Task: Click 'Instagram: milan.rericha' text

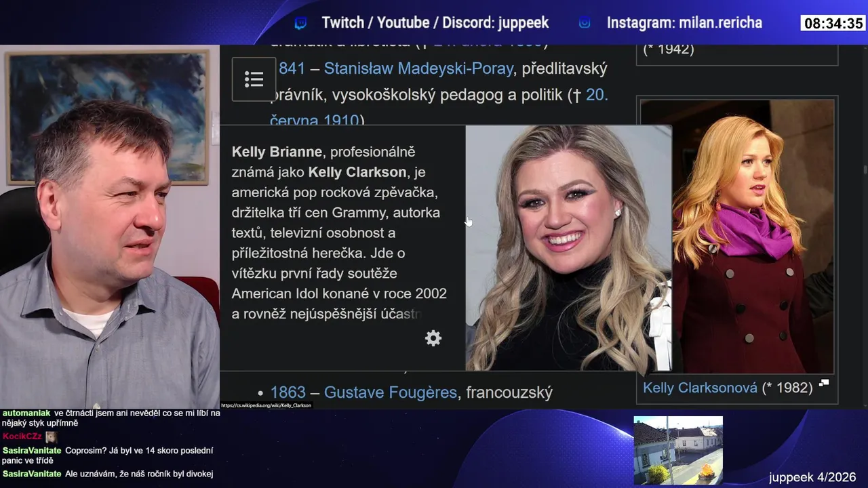Action: pos(684,23)
